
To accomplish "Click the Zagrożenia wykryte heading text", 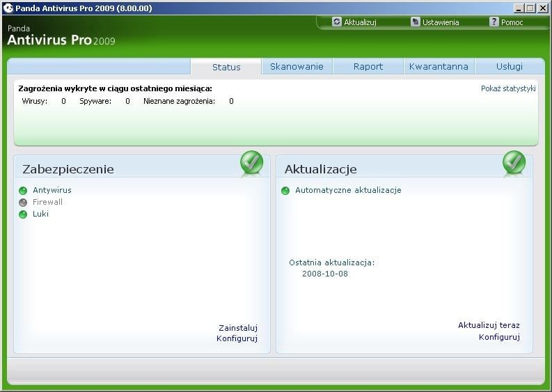I will click(115, 88).
